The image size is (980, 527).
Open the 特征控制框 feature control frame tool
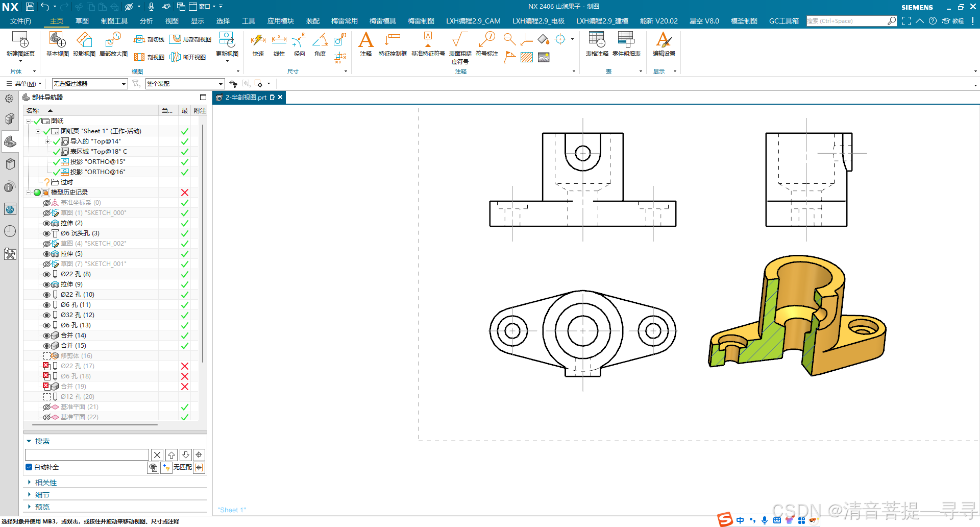[x=393, y=44]
